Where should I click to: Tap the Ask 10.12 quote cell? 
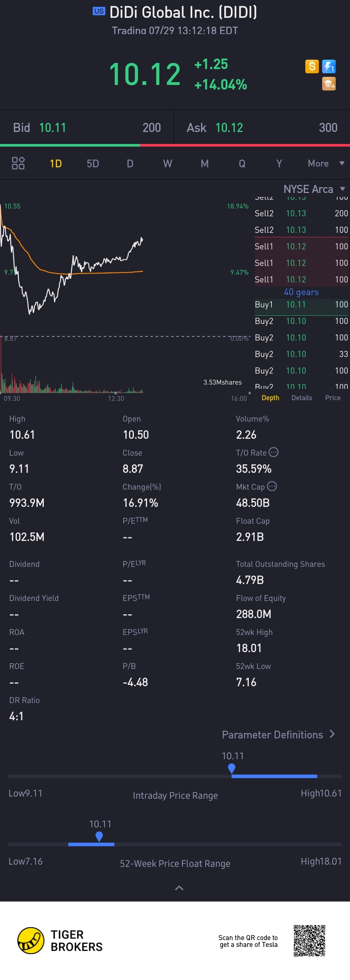(262, 127)
